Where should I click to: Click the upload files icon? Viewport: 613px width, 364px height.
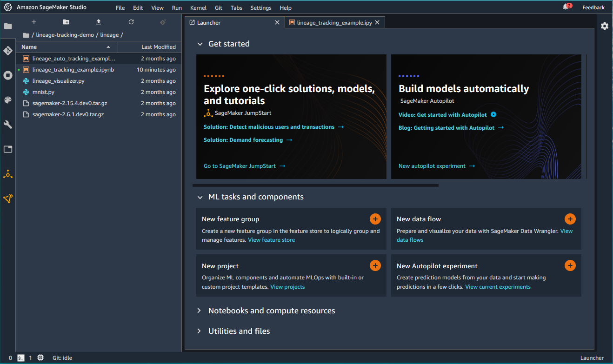[98, 22]
